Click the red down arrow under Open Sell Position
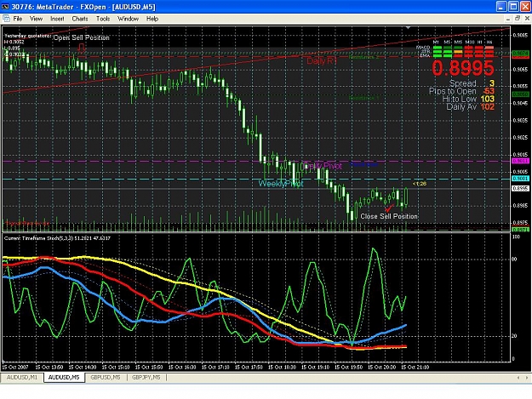 pyautogui.click(x=81, y=48)
